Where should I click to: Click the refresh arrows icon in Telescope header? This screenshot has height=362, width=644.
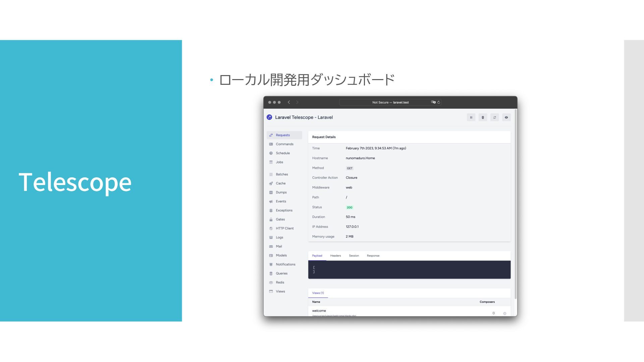[494, 117]
